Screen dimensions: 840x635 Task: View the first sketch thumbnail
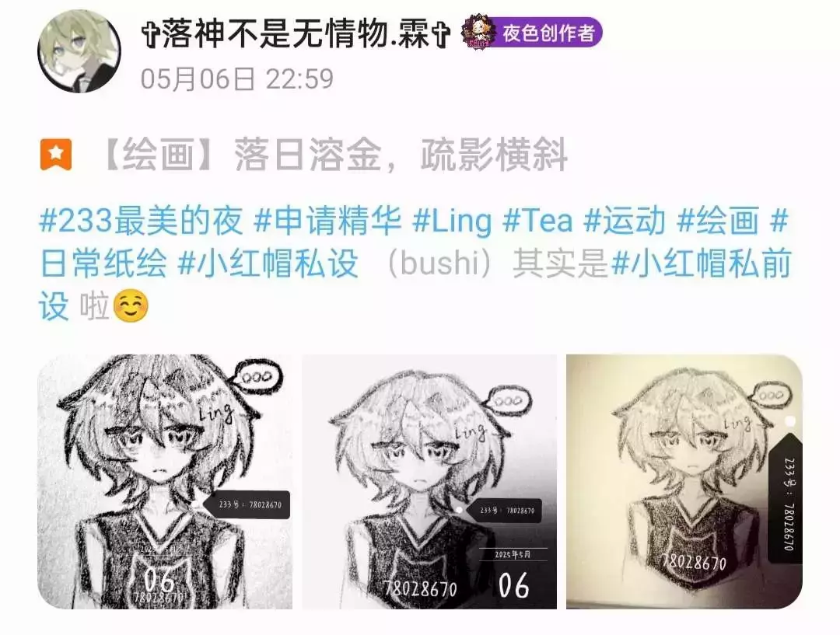coord(165,481)
